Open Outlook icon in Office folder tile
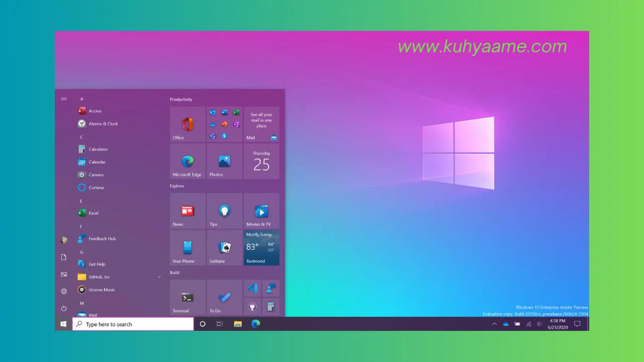This screenshot has height=362, width=644. click(x=213, y=112)
